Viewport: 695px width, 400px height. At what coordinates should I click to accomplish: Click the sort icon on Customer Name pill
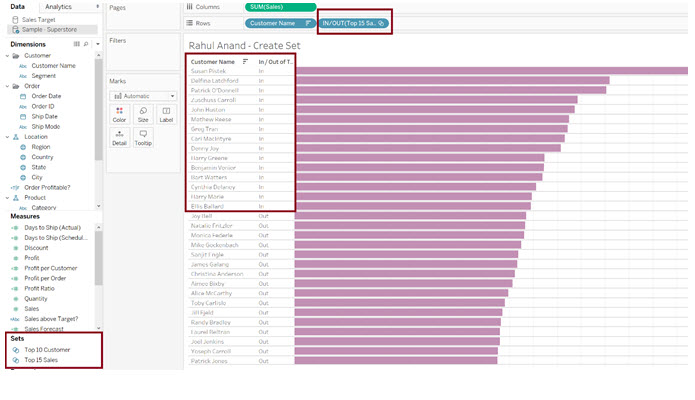[x=308, y=23]
